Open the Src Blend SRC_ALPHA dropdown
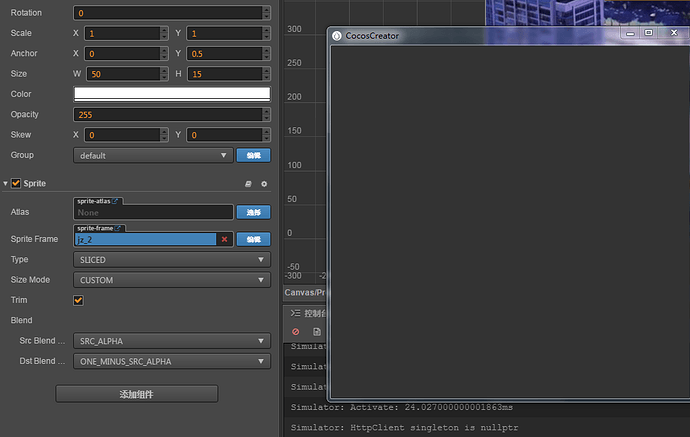The width and height of the screenshot is (690, 437). (172, 341)
